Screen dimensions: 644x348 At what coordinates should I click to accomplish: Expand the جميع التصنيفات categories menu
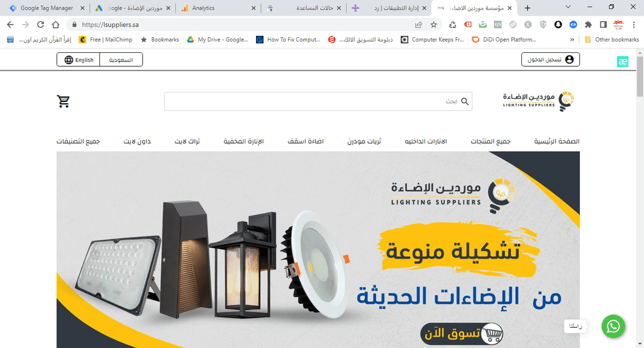(x=78, y=142)
